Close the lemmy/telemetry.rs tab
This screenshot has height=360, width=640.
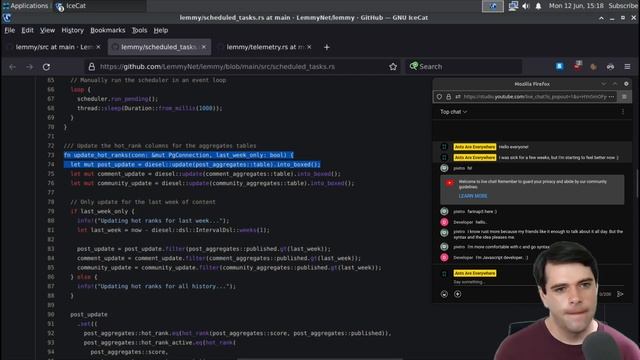point(309,47)
